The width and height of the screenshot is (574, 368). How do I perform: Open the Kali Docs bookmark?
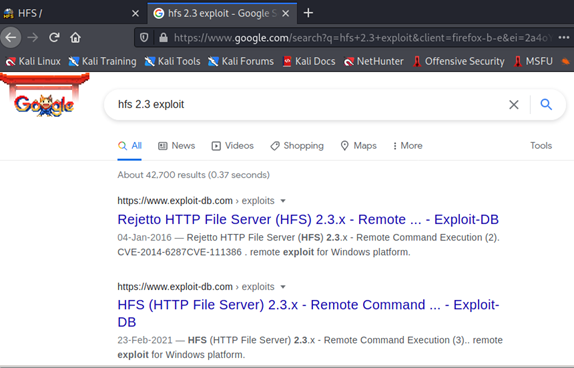(309, 61)
